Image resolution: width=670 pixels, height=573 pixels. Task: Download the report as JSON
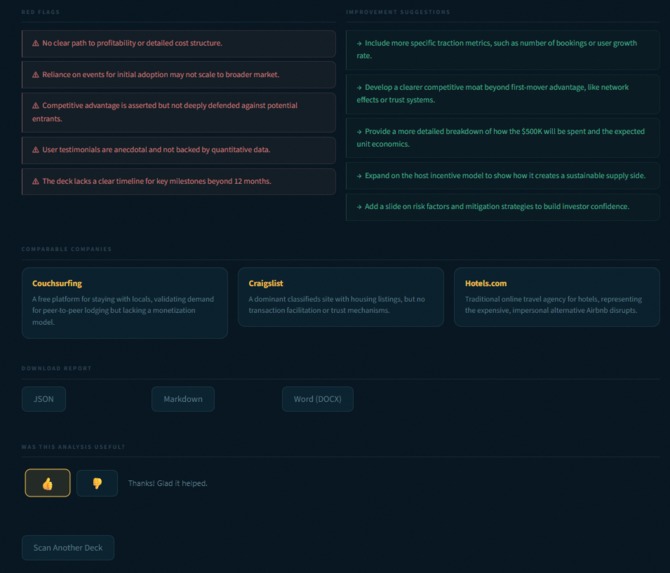point(44,399)
